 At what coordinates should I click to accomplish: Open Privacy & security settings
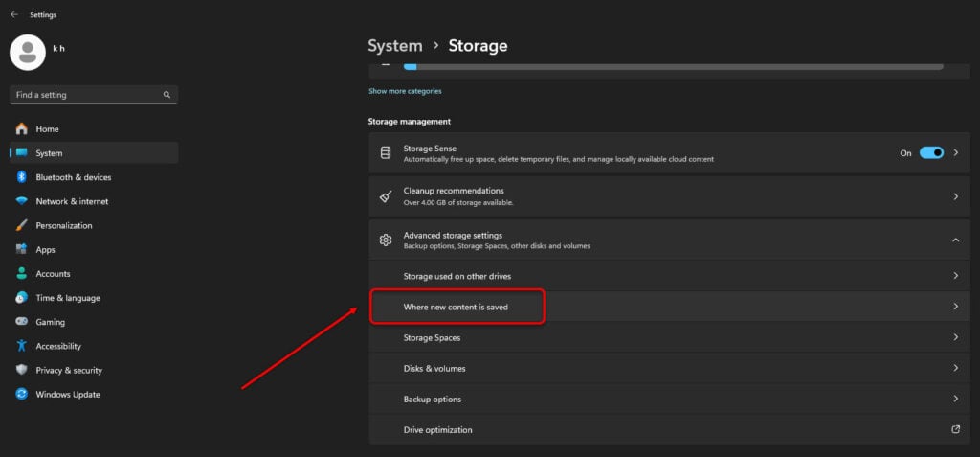click(x=94, y=370)
